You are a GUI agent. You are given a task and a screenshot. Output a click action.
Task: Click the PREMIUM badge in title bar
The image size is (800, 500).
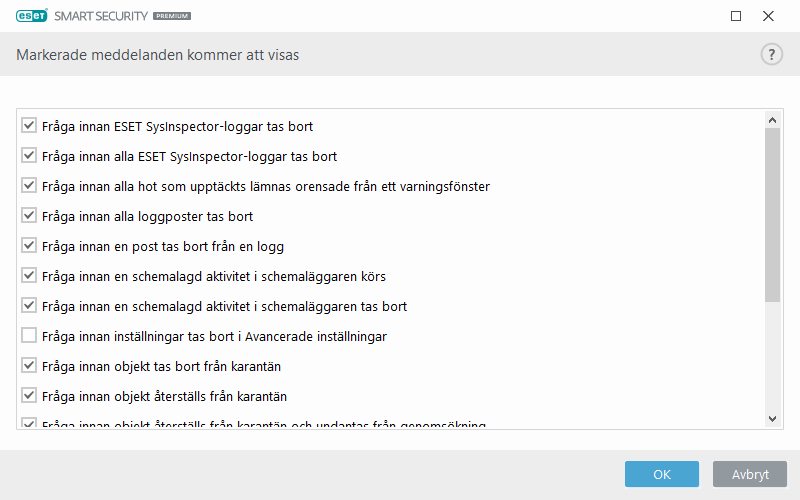pyautogui.click(x=172, y=17)
